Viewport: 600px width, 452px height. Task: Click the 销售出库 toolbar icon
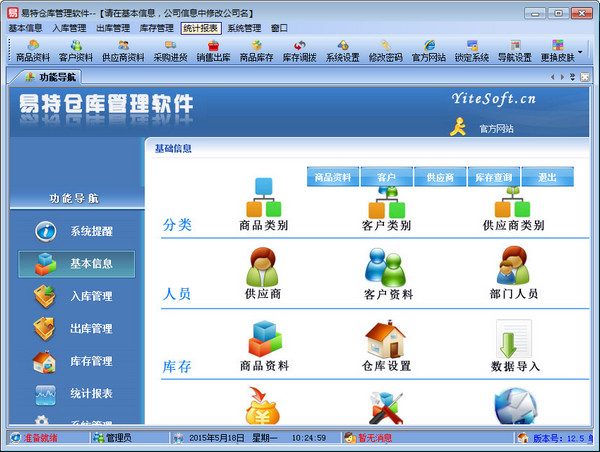coord(213,51)
